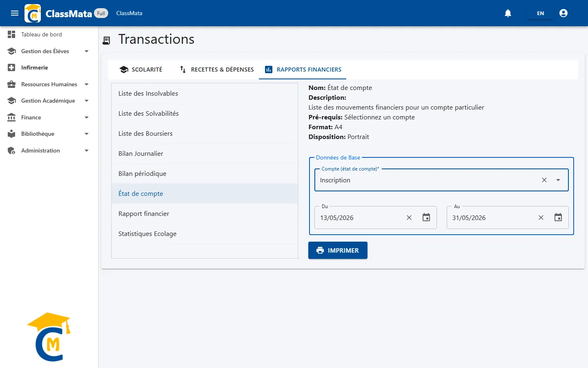Open the notifications bell
Viewport: 588px width, 368px height.
click(x=508, y=13)
